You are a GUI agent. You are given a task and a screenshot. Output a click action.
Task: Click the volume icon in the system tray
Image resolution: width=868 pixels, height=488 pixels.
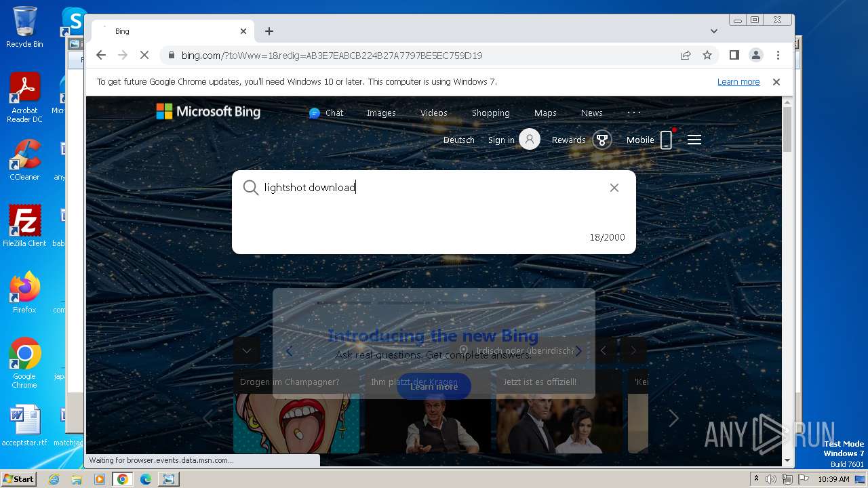pyautogui.click(x=771, y=479)
